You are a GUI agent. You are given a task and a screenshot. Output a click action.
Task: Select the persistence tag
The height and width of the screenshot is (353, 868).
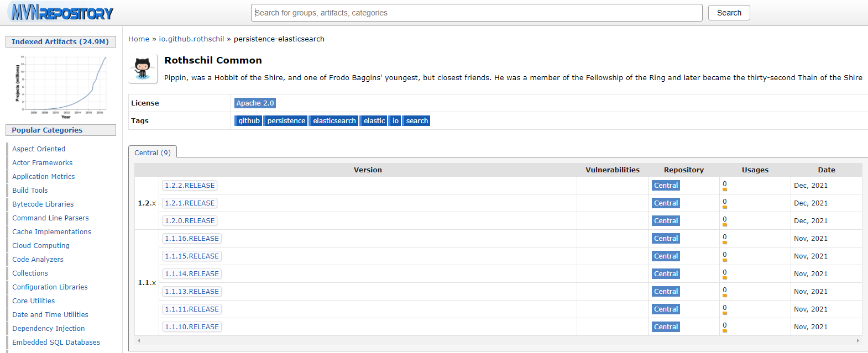(x=286, y=121)
